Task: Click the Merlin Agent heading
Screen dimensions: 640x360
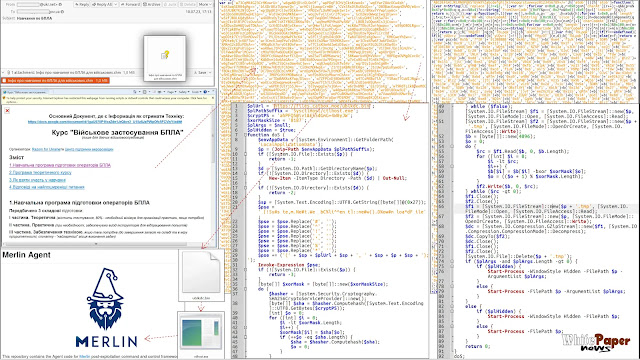Action: pyautogui.click(x=27, y=255)
